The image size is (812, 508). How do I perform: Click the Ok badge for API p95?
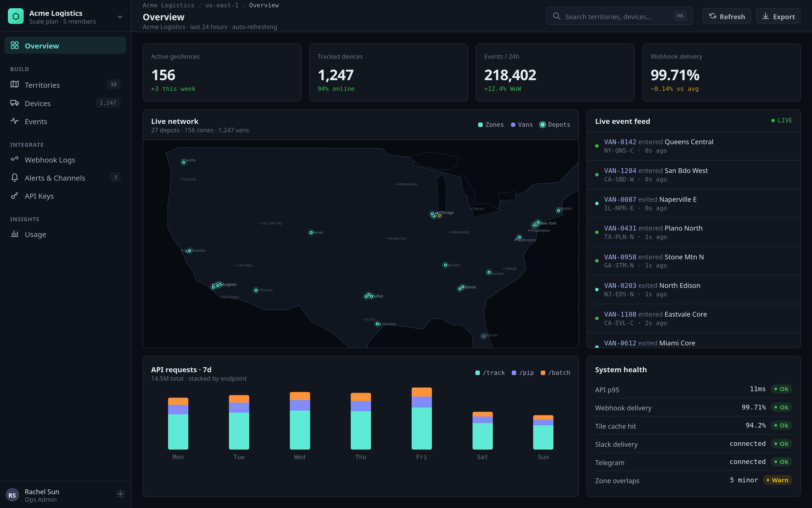pyautogui.click(x=781, y=389)
